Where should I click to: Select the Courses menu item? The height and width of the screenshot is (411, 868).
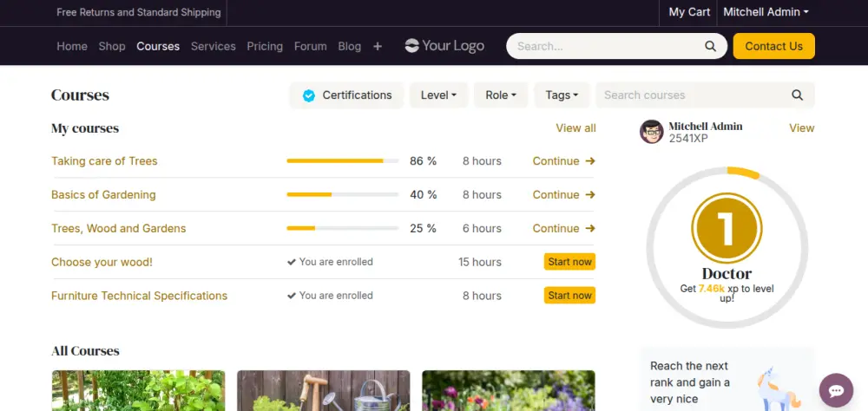click(158, 47)
